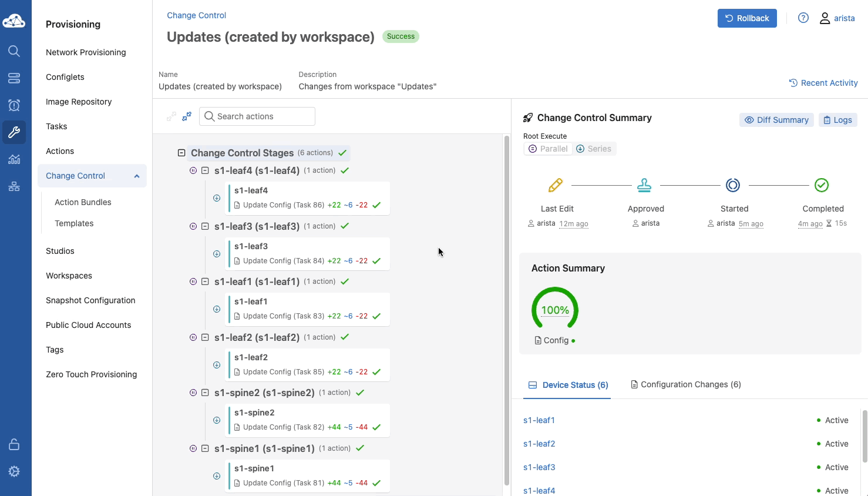Select Series root execute mode
Screen dimensions: 868x496
point(594,149)
